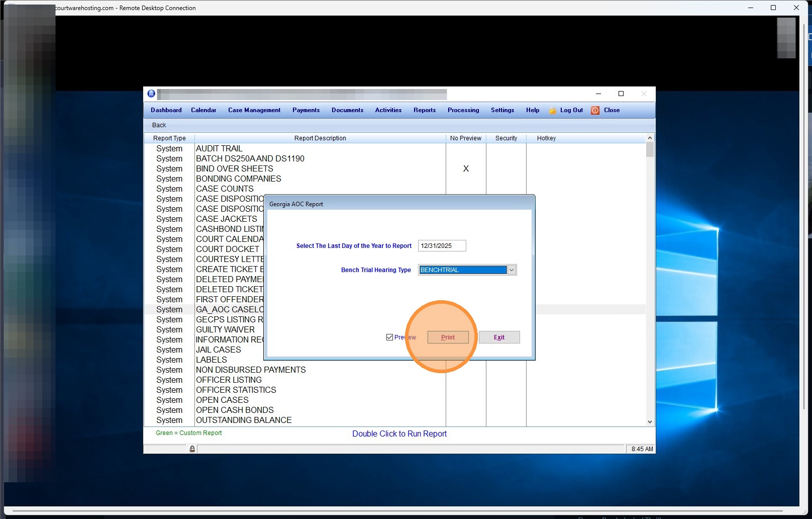
Task: Click the application logo icon in title bar
Action: pyautogui.click(x=151, y=94)
